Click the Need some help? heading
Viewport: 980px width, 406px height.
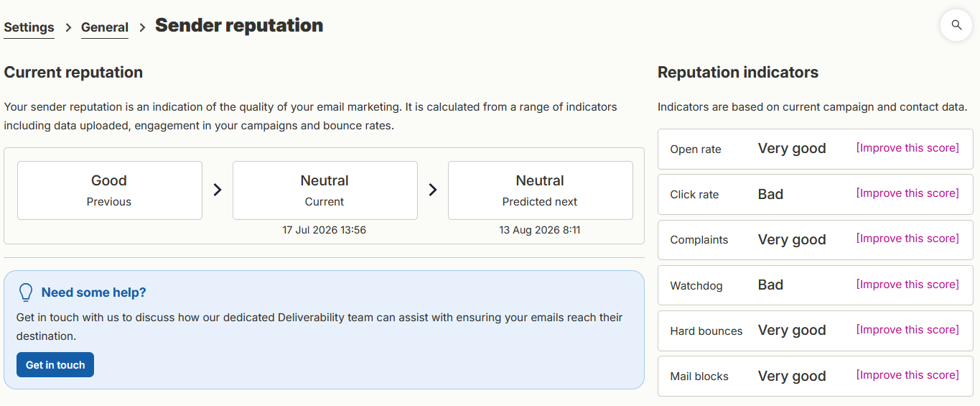pyautogui.click(x=94, y=292)
